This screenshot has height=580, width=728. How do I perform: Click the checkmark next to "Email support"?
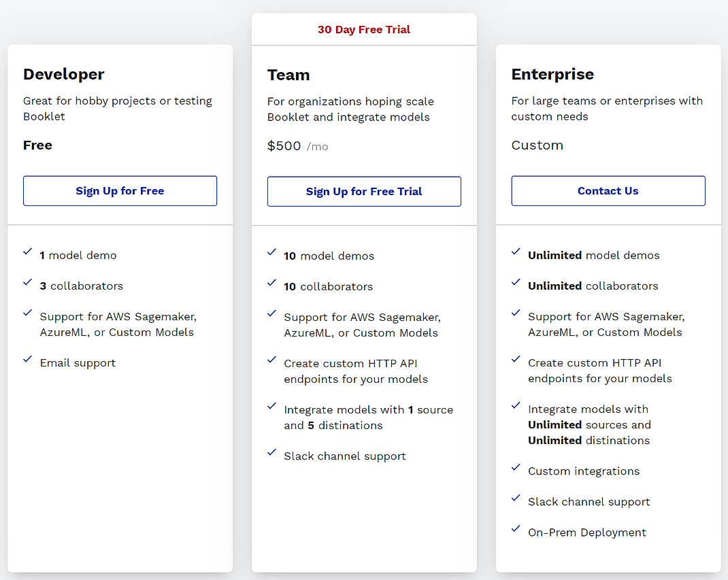click(x=28, y=359)
